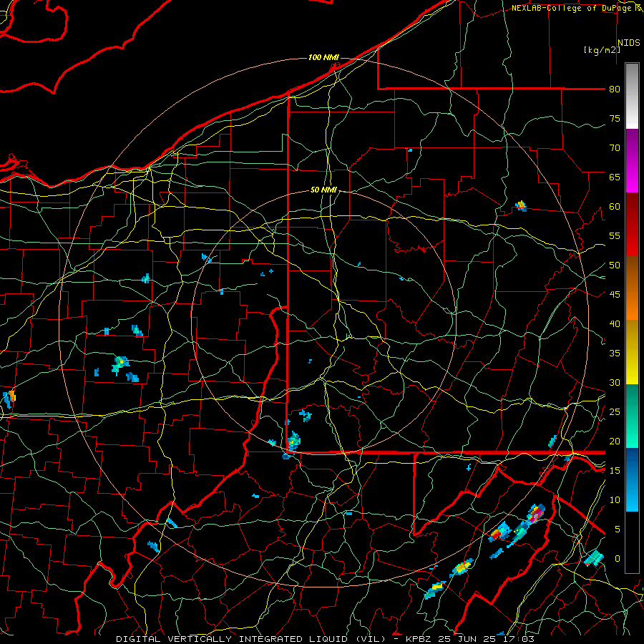Screen dimensions: 644x644
Task: Click the white-gray top segment of the color bar
Action: coord(632,97)
